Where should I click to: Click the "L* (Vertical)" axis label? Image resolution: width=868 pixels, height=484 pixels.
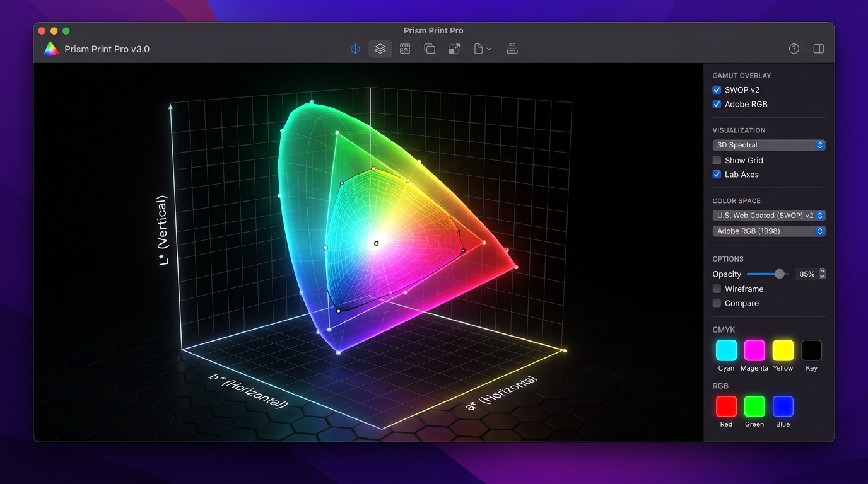click(163, 230)
